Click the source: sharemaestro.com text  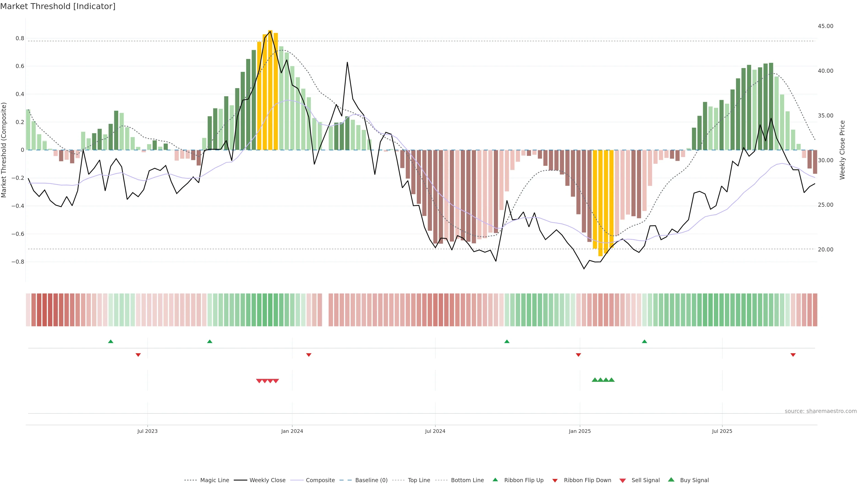pyautogui.click(x=821, y=411)
